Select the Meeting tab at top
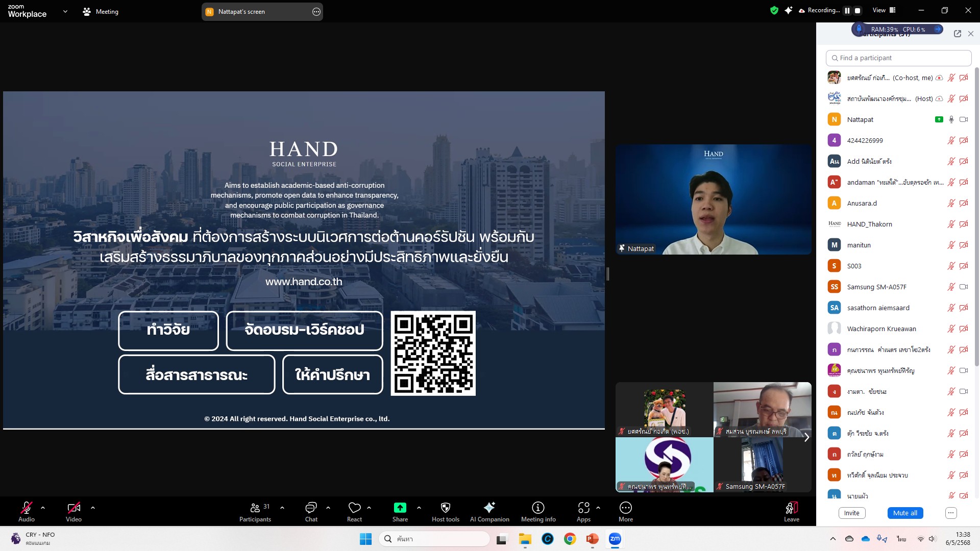Screen dimensions: 980x551 tap(101, 11)
